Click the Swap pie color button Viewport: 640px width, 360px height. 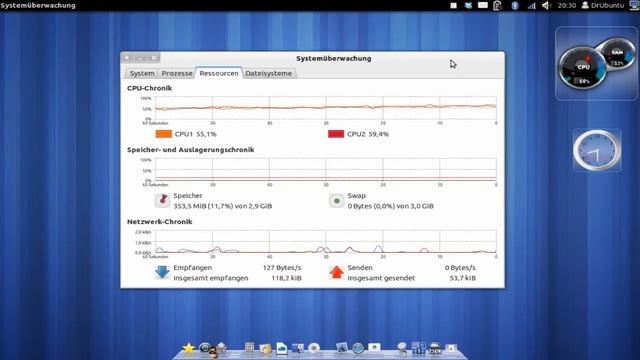point(336,201)
